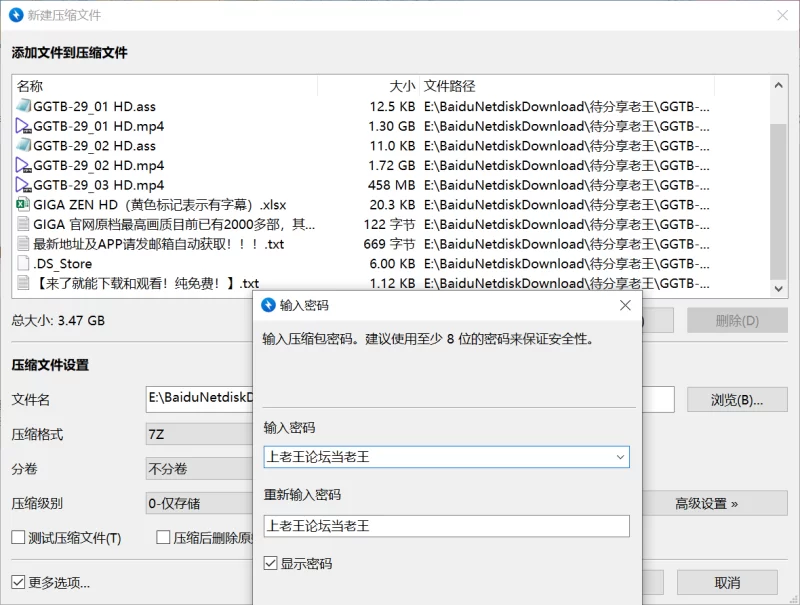Click the GGTB-29_03 HD.mp4 video icon
Image resolution: width=800 pixels, height=605 pixels.
[24, 185]
